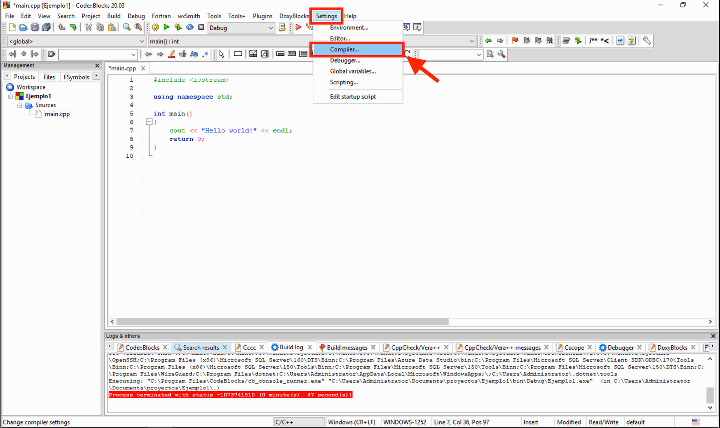Click the Build gear icon
The height and width of the screenshot is (428, 720).
(x=155, y=28)
